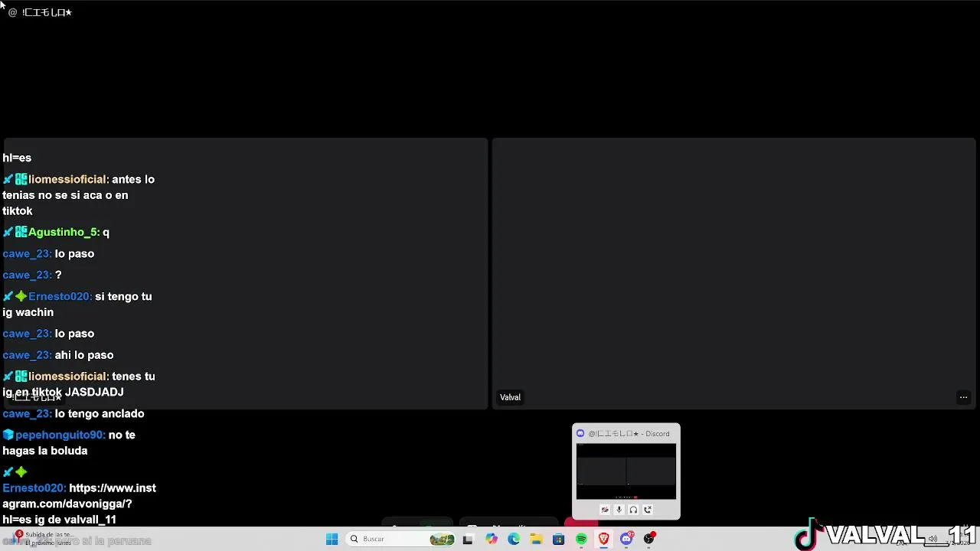Open the Subida de las te... weather widget
Image resolution: width=980 pixels, height=551 pixels.
pos(44,539)
